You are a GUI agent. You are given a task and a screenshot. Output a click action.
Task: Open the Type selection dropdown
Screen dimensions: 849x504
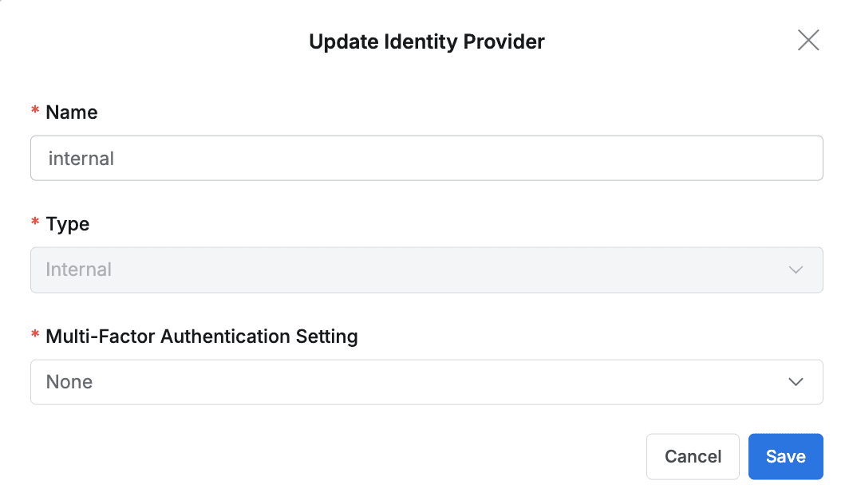pos(427,270)
